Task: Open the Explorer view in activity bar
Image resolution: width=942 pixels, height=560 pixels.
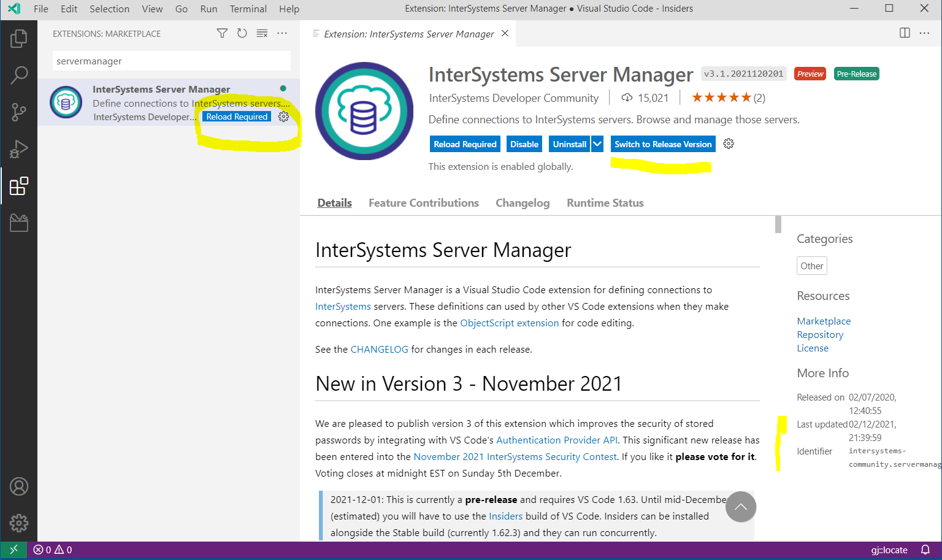Action: point(18,39)
